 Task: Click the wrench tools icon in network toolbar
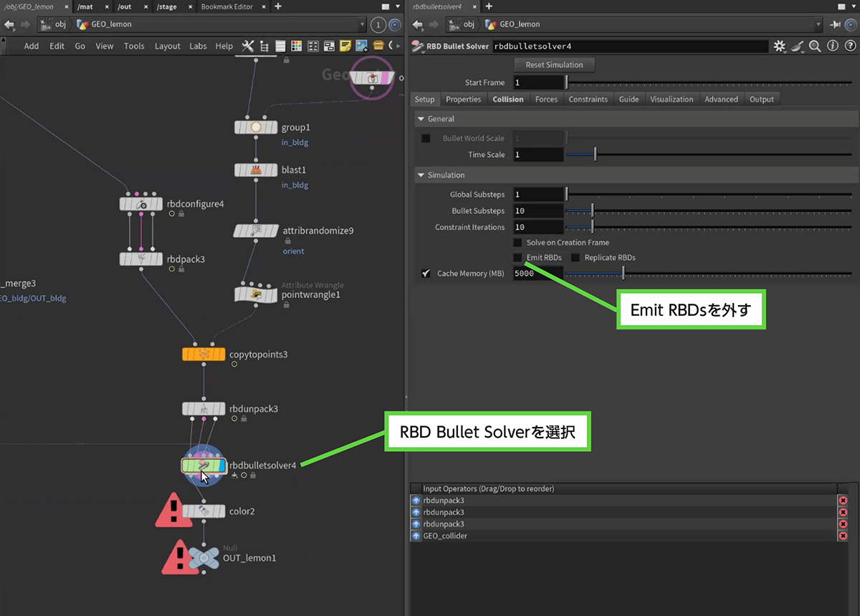248,46
